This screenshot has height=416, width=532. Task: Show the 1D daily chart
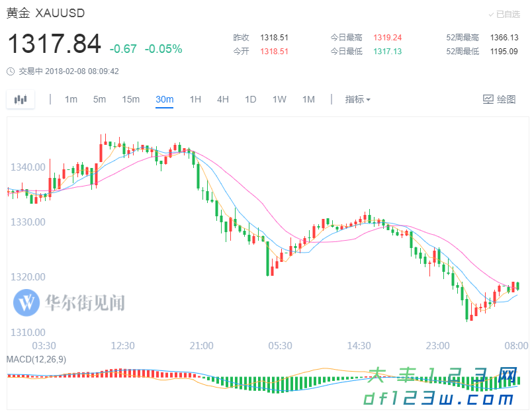(251, 100)
